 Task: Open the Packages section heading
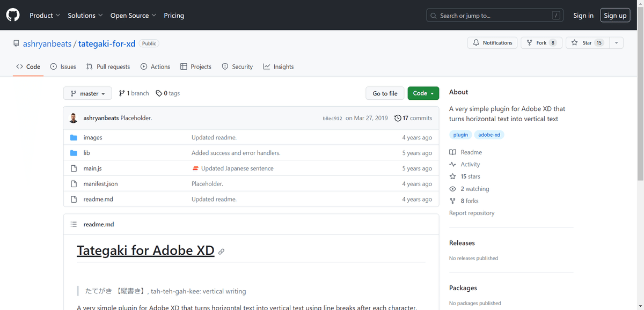[463, 288]
